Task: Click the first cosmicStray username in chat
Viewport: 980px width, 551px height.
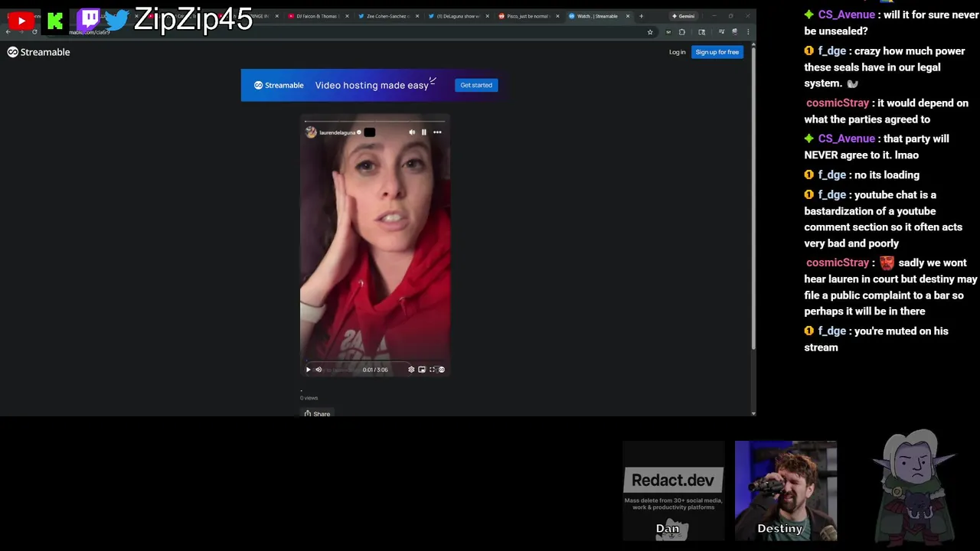Action: coord(837,103)
